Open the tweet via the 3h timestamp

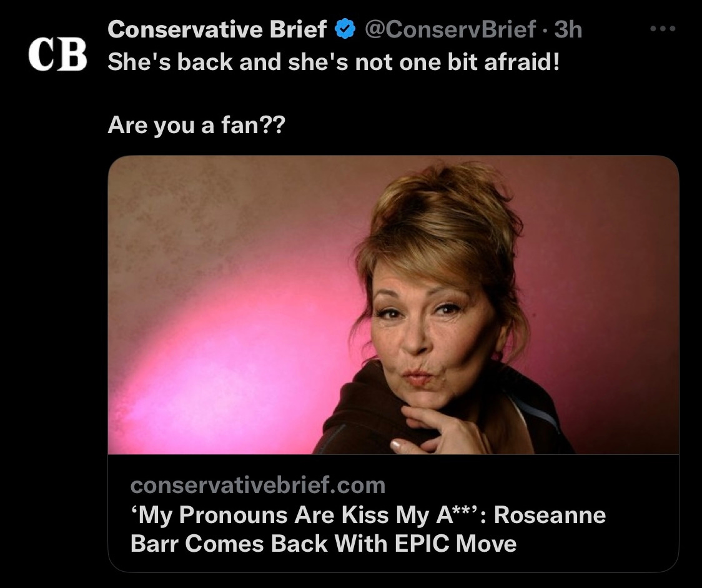pyautogui.click(x=568, y=29)
